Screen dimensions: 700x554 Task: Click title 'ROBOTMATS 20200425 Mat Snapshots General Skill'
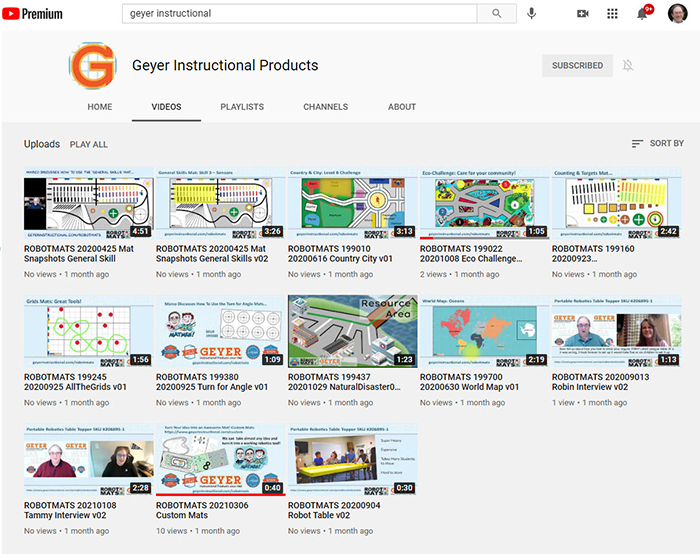pyautogui.click(x=79, y=254)
